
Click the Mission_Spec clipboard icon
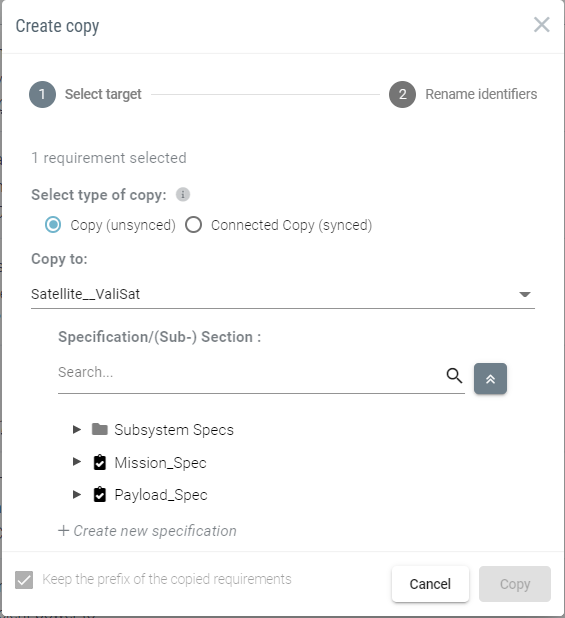pos(100,462)
